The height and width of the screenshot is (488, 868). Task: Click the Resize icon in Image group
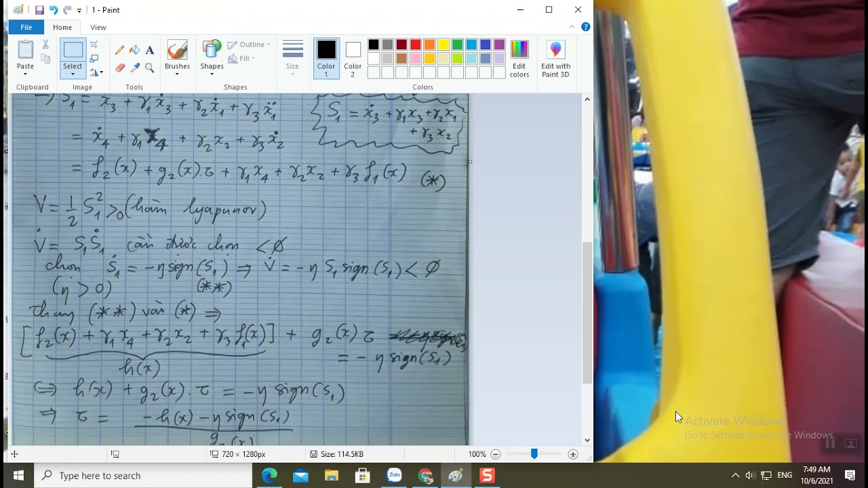coord(94,59)
